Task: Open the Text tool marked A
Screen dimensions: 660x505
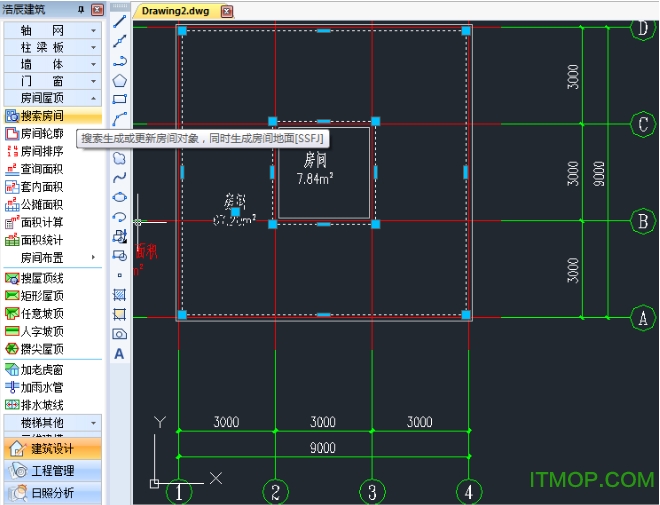Action: [x=119, y=354]
